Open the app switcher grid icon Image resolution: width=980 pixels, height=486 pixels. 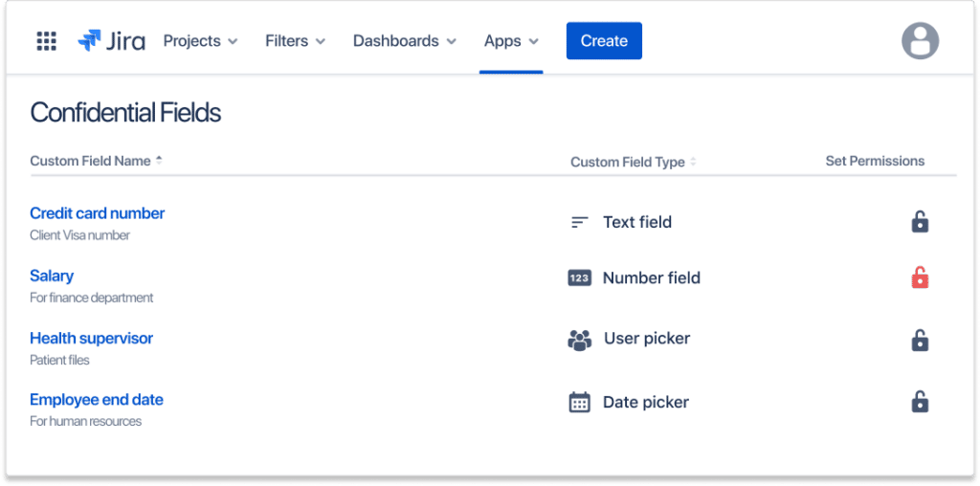[x=46, y=41]
